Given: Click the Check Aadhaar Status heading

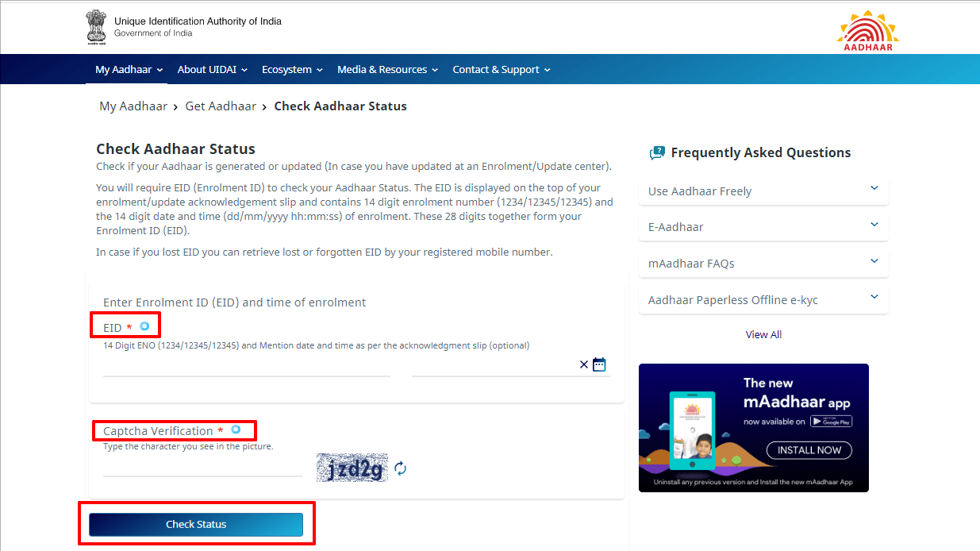Looking at the screenshot, I should 175,148.
